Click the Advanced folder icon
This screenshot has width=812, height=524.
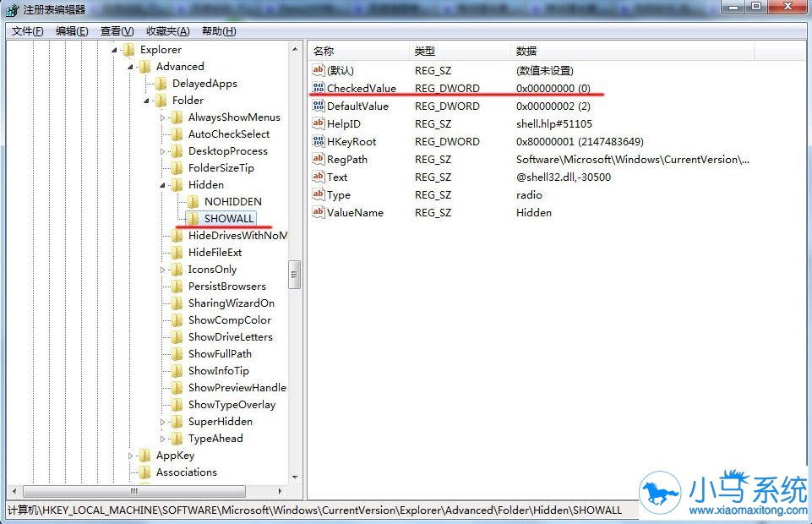point(145,67)
